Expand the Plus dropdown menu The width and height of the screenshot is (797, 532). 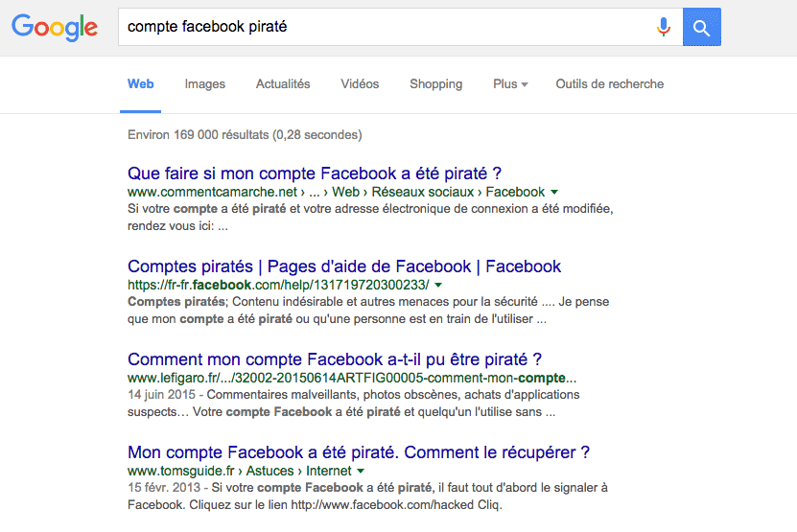click(510, 83)
